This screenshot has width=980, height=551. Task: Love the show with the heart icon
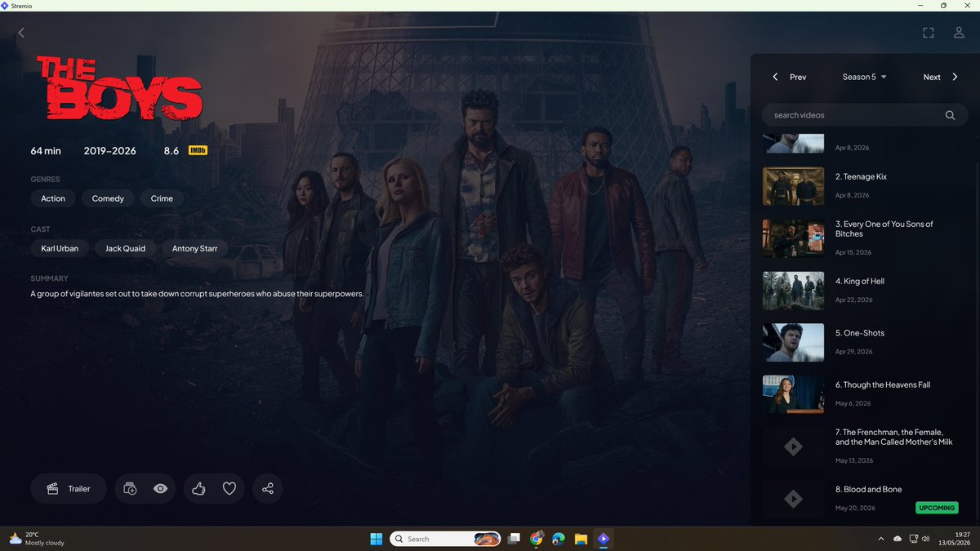[x=229, y=489]
